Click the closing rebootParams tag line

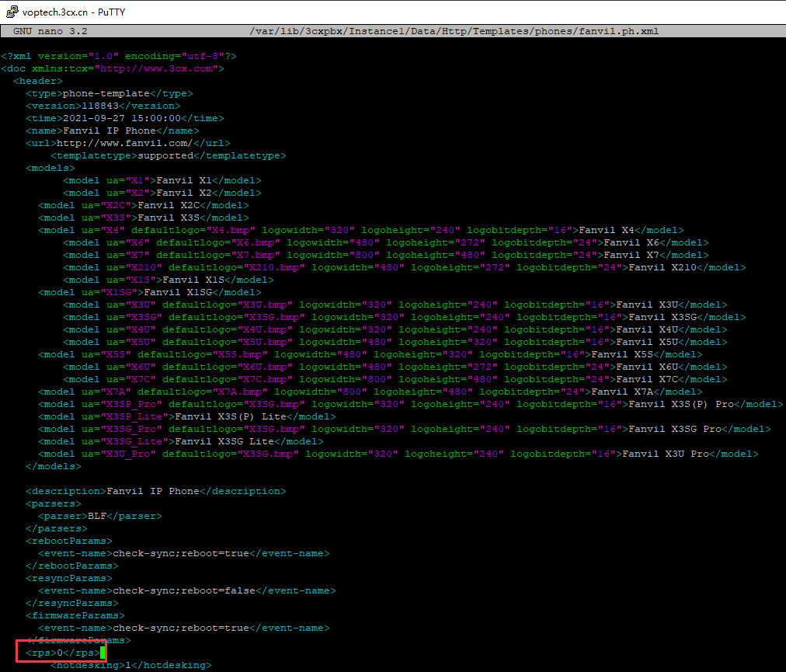72,566
